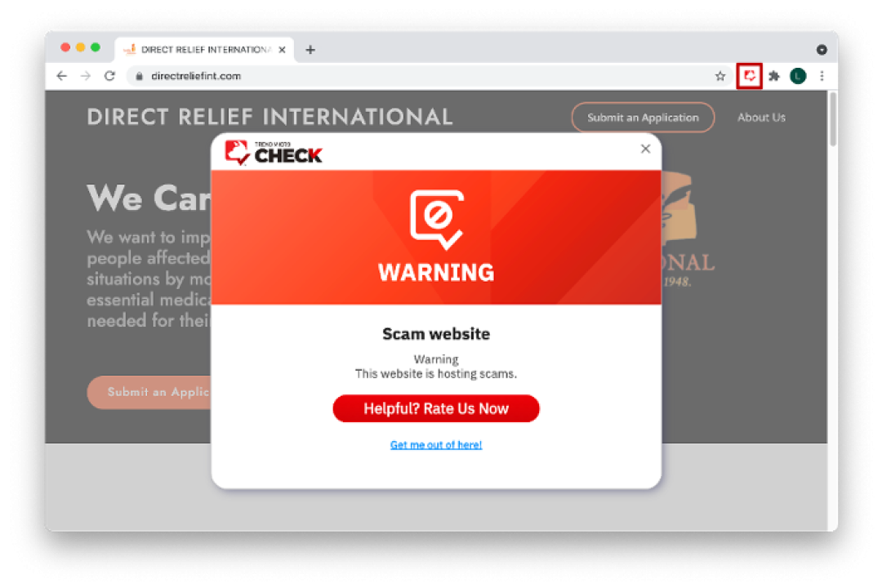
Task: Click the Helpful? Rate Us Now button
Action: [436, 408]
